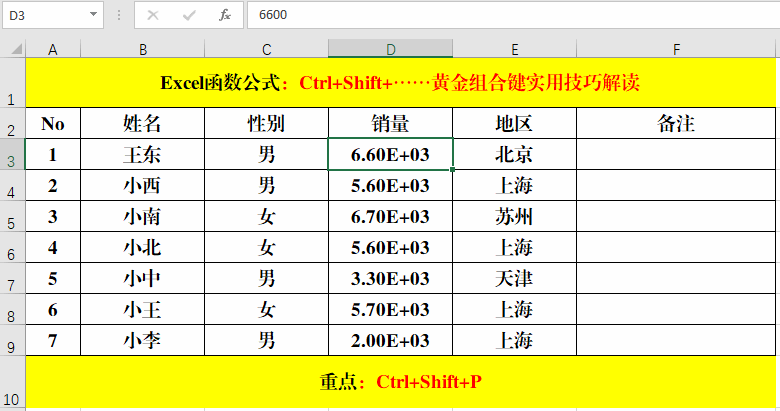Click the 'No' header cell
Image resolution: width=780 pixels, height=411 pixels.
point(53,123)
